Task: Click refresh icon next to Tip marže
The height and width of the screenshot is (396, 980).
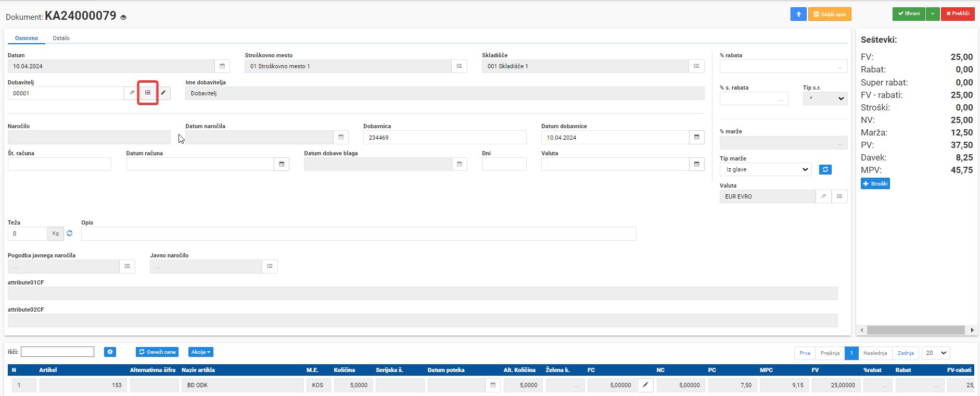Action: pyautogui.click(x=825, y=169)
